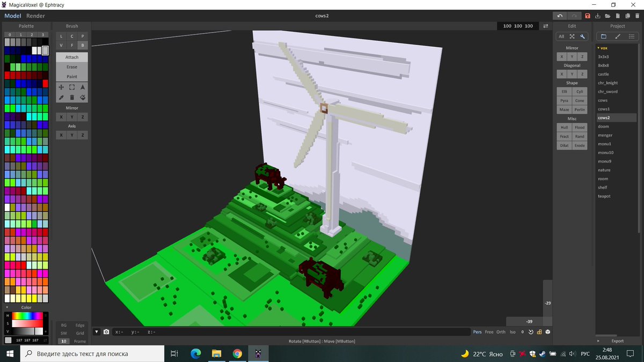
Task: Select the color picker eyedropper tool
Action: [61, 97]
